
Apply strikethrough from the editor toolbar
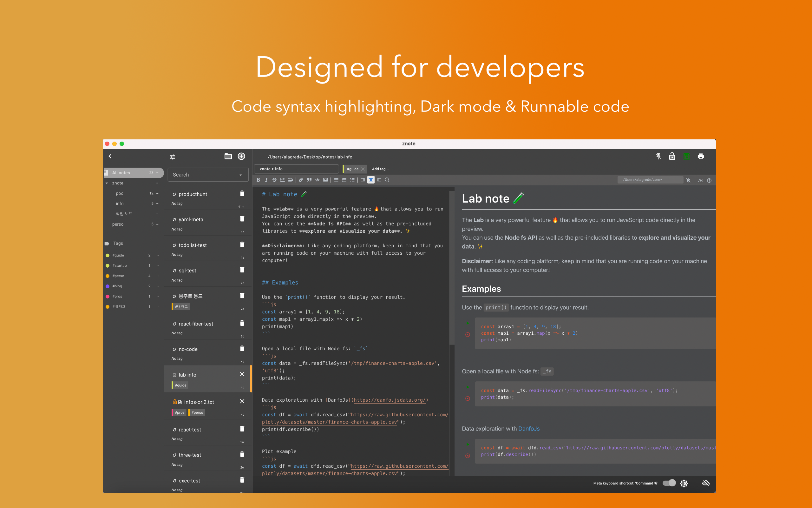coord(274,180)
